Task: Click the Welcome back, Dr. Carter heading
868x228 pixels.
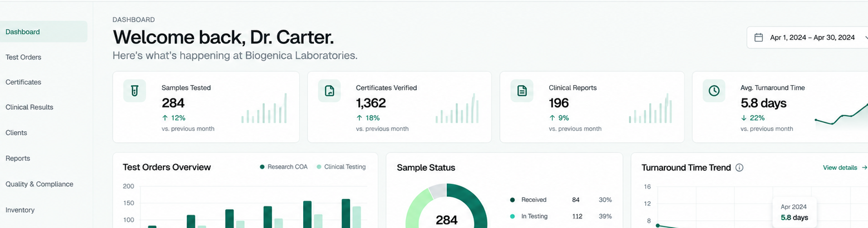Action: pos(223,37)
